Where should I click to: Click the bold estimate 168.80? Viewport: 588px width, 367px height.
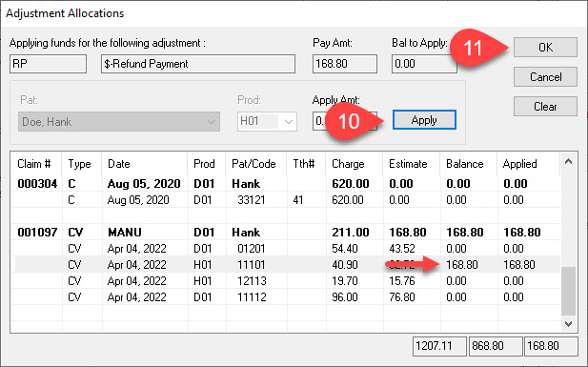coord(408,233)
